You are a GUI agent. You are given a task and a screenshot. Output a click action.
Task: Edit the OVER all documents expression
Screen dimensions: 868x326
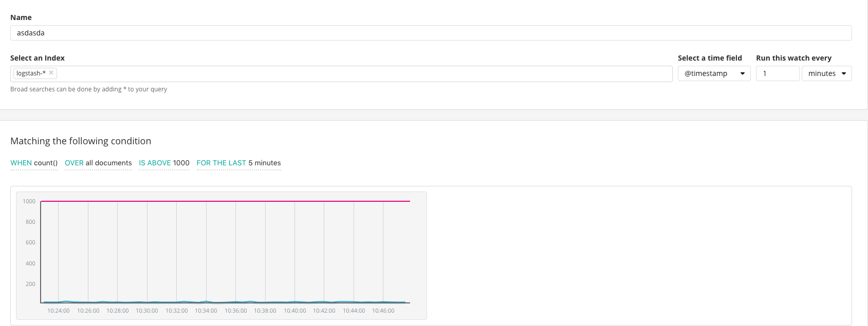pyautogui.click(x=98, y=163)
